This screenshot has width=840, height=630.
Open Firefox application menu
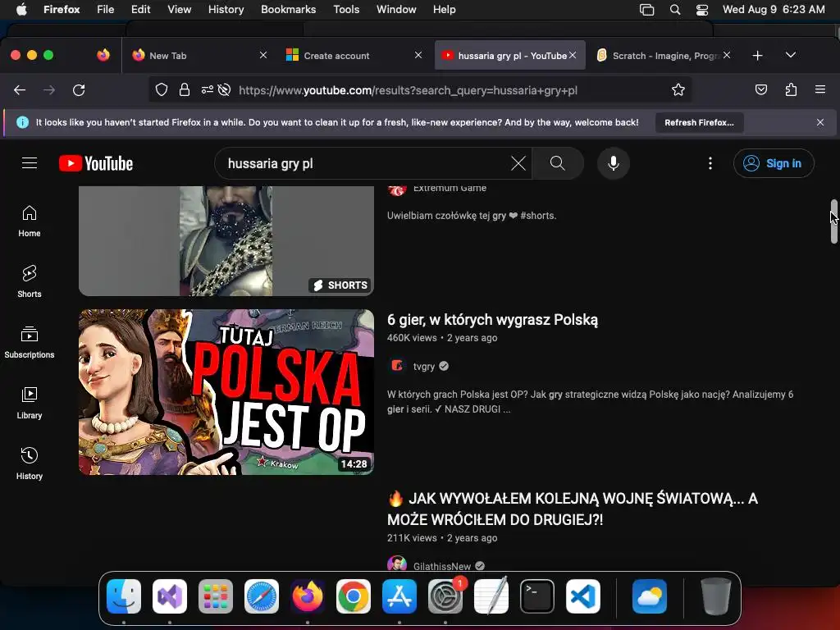click(820, 90)
